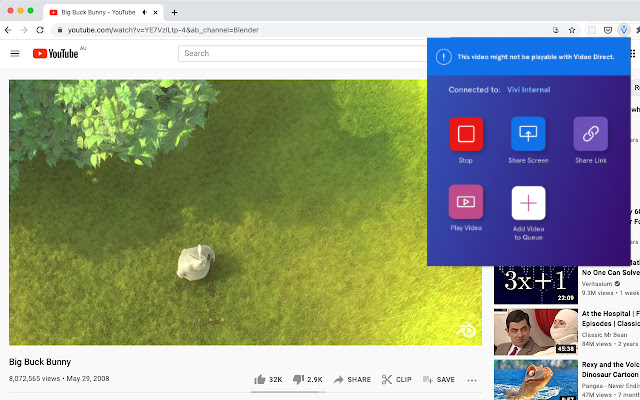Image resolution: width=640 pixels, height=400 pixels.
Task: Mute the tab using the audio icon
Action: (144, 13)
